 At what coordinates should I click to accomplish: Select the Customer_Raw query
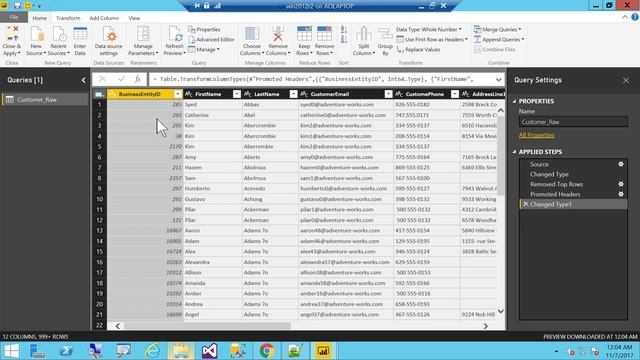pyautogui.click(x=44, y=100)
